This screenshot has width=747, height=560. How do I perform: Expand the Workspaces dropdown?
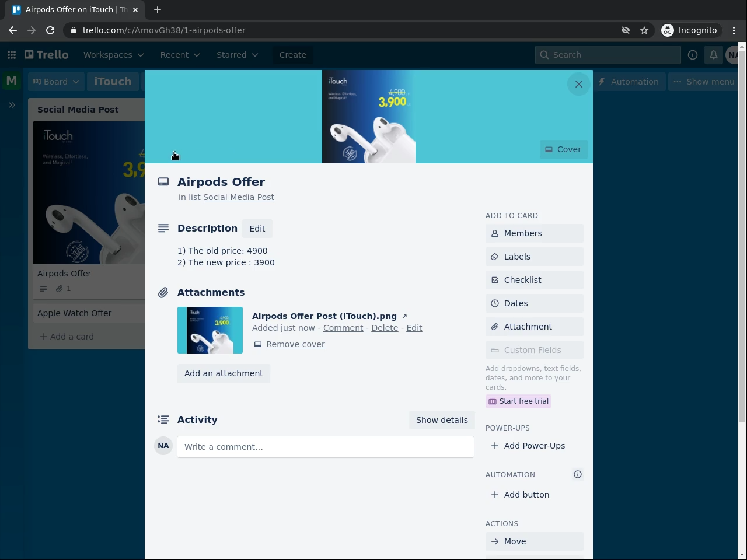click(113, 55)
